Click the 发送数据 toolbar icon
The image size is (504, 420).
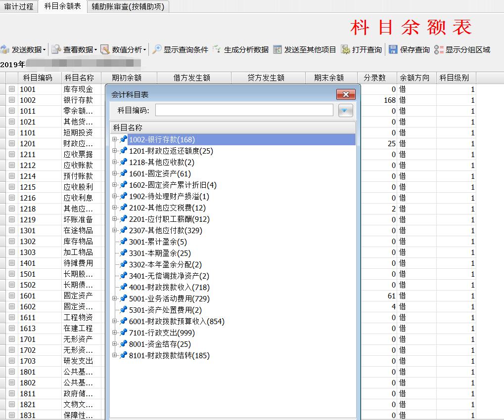pyautogui.click(x=5, y=49)
